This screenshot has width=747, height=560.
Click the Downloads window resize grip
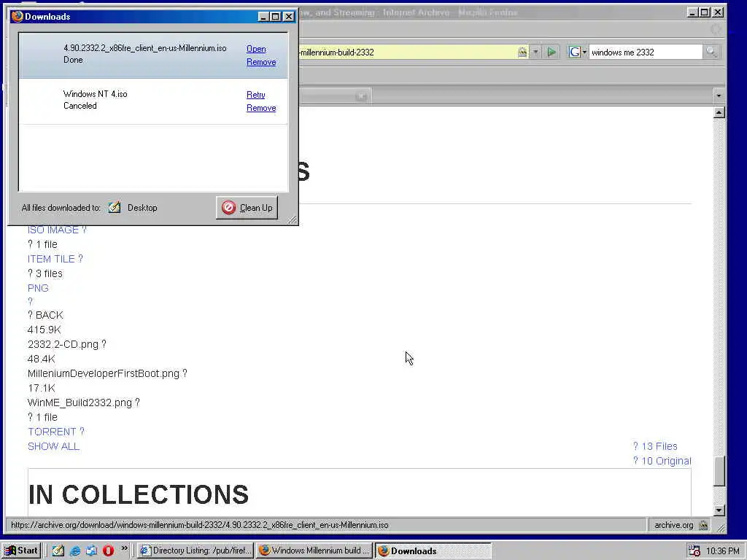pyautogui.click(x=293, y=219)
